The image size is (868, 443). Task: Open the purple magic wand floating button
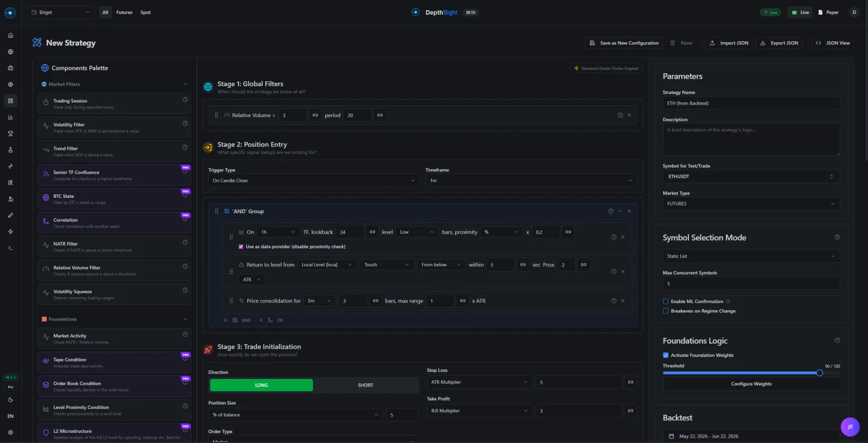pos(850,427)
